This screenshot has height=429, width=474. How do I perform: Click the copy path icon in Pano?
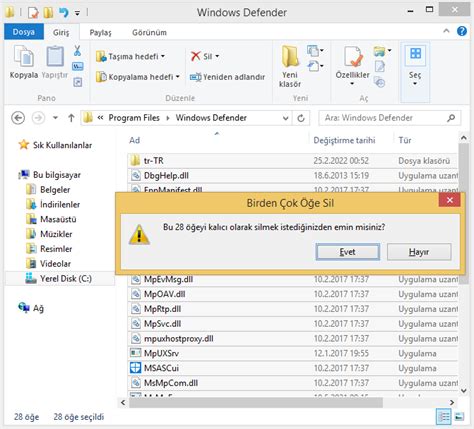[x=78, y=67]
